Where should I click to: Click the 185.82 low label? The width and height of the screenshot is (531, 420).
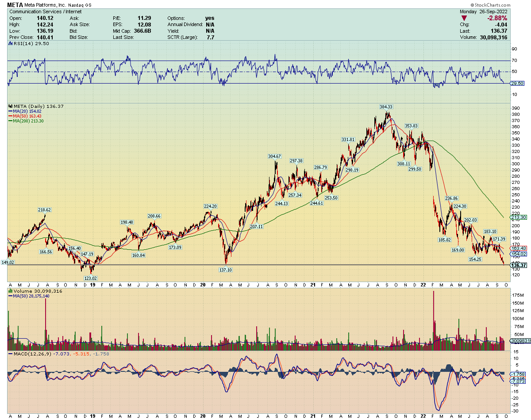[x=444, y=240]
